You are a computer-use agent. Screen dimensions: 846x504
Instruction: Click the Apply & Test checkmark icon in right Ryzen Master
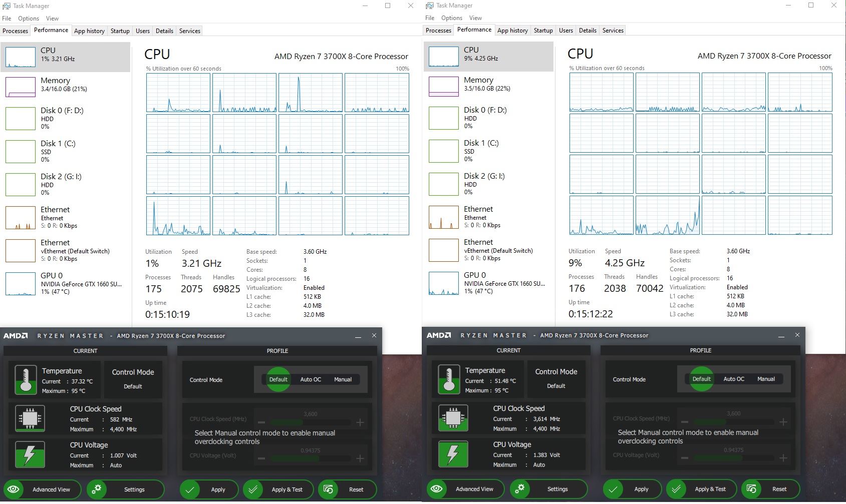tap(676, 489)
